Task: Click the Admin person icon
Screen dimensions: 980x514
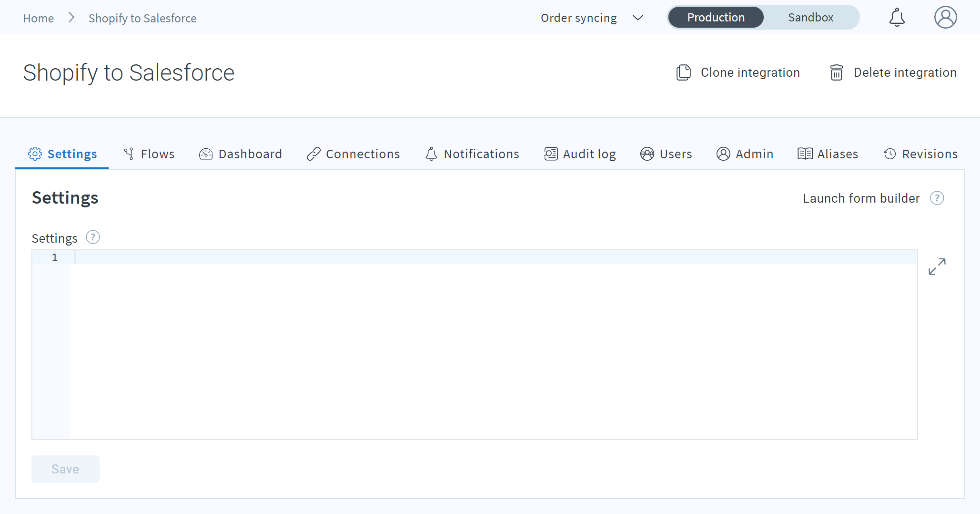Action: (723, 154)
